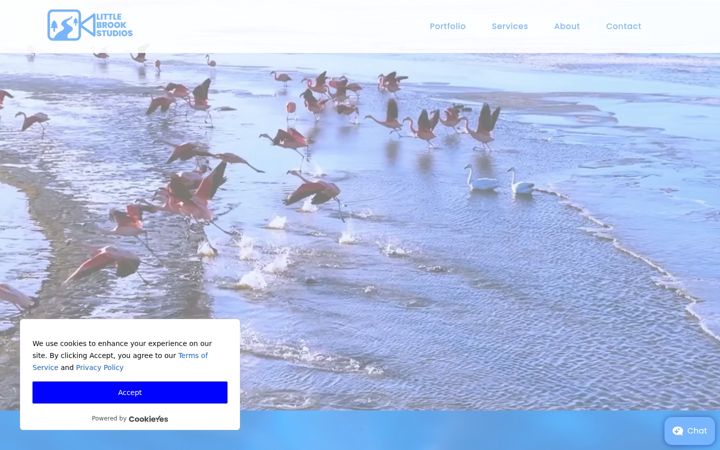Open the Portfolio menu item
720x450 pixels.
coord(447,26)
